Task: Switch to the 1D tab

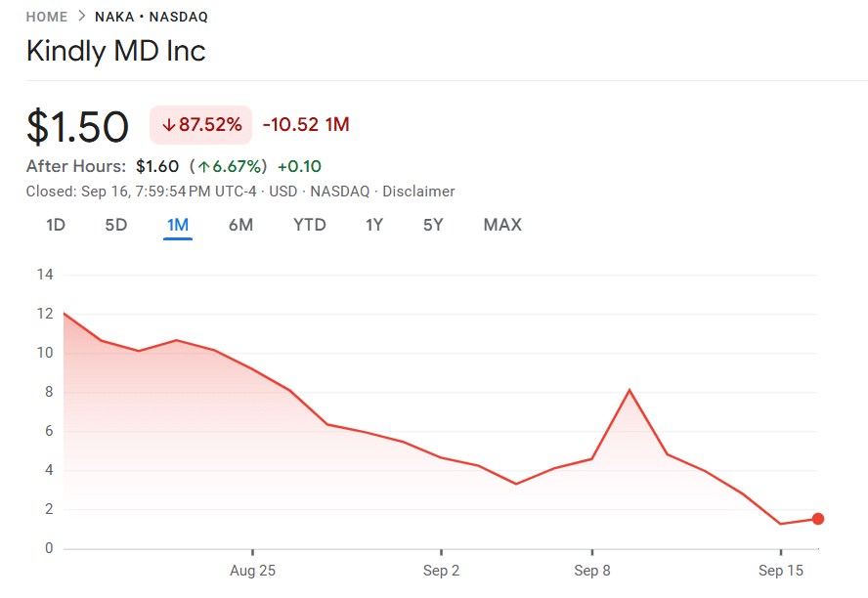Action: point(55,224)
